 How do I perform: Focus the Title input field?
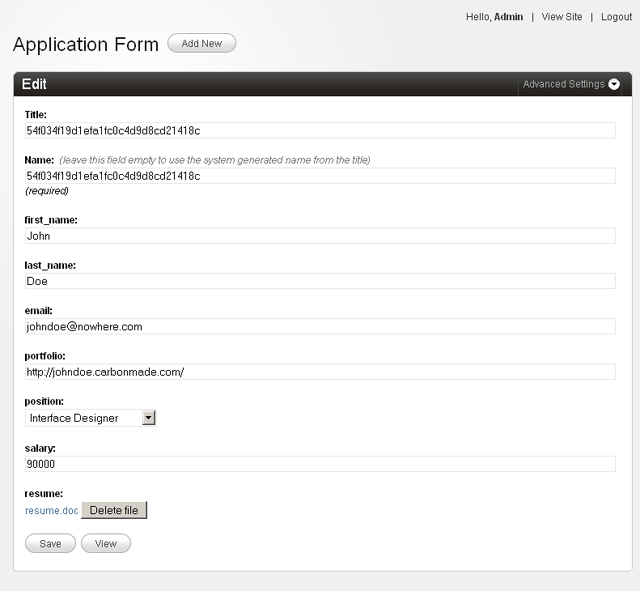[x=320, y=130]
